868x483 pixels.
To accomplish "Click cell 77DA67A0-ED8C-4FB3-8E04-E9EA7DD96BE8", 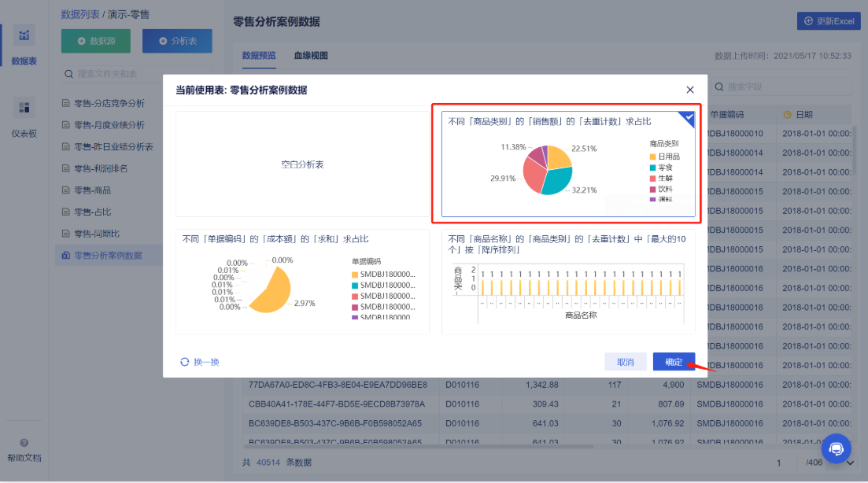I will (x=338, y=385).
